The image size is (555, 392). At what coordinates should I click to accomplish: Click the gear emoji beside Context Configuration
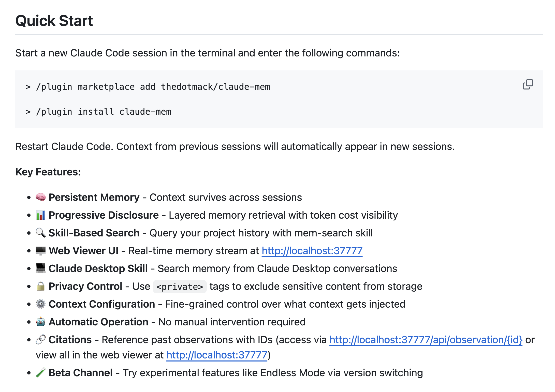coord(41,304)
